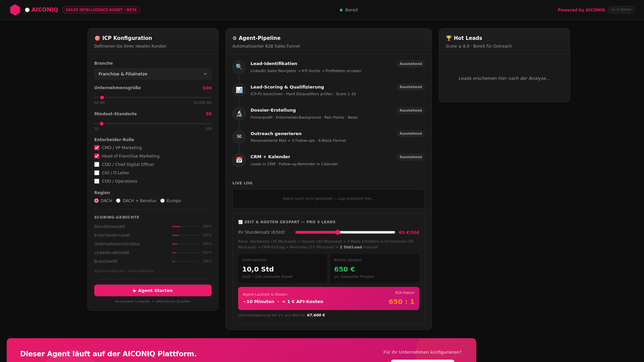The height and width of the screenshot is (362, 644).
Task: Click Outreach generieren step title
Action: coord(276,134)
